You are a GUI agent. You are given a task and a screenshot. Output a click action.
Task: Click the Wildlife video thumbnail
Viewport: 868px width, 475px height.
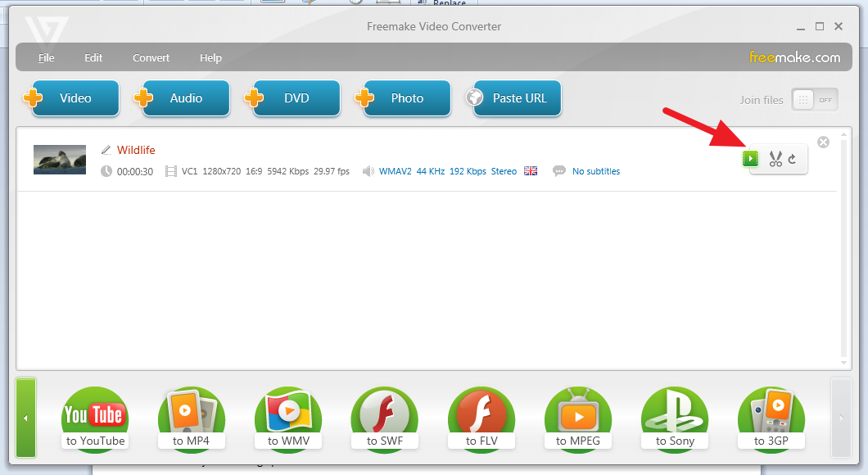(60, 160)
